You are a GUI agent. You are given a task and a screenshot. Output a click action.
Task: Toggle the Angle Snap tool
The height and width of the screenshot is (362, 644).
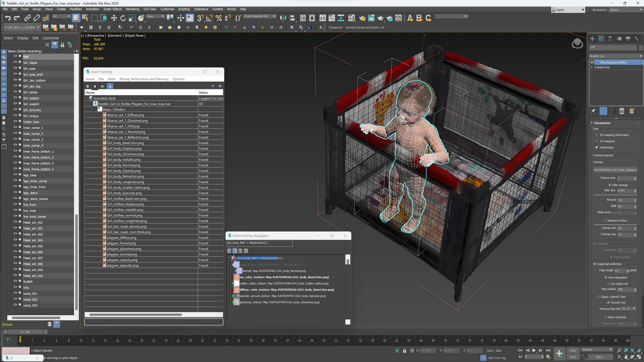(x=210, y=18)
